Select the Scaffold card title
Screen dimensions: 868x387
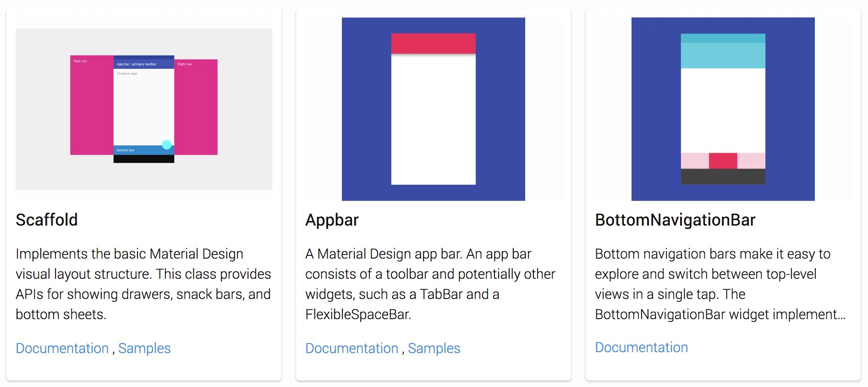(47, 220)
